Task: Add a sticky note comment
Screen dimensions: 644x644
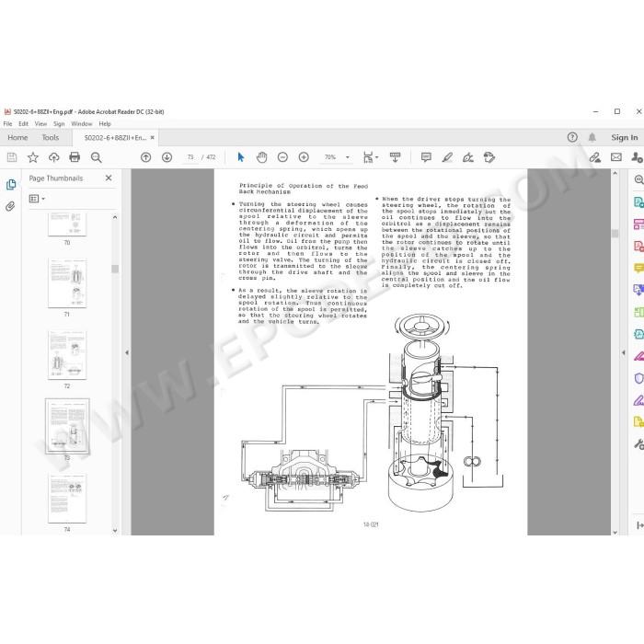Action: pos(426,157)
